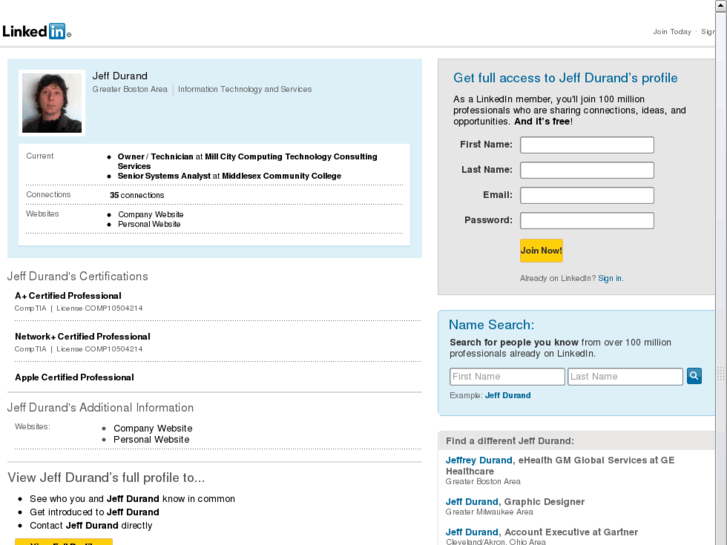
Task: Click the Join Today link
Action: (672, 32)
